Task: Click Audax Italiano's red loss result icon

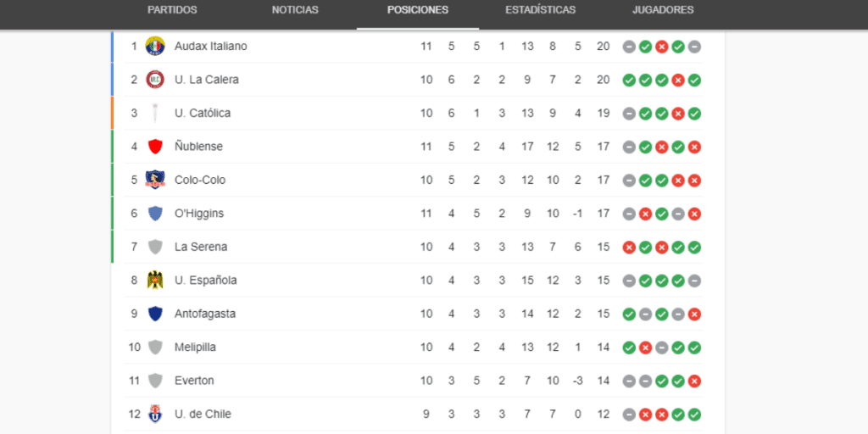Action: click(661, 47)
